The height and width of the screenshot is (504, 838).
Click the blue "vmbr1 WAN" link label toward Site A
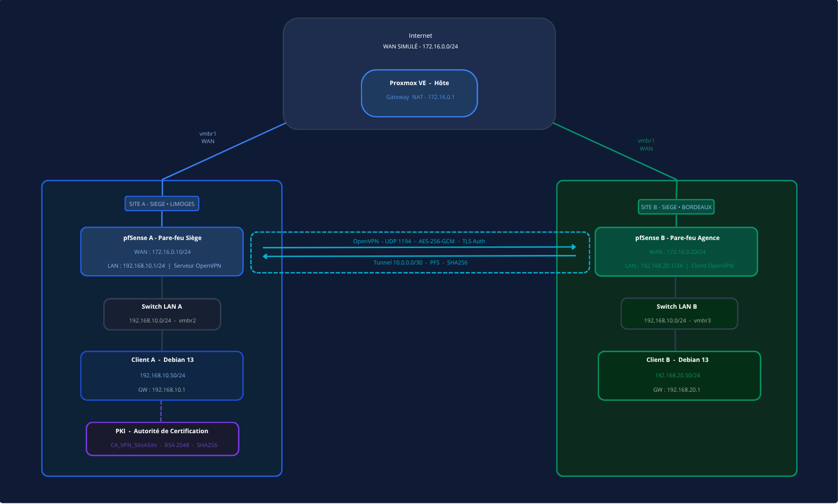click(x=208, y=137)
